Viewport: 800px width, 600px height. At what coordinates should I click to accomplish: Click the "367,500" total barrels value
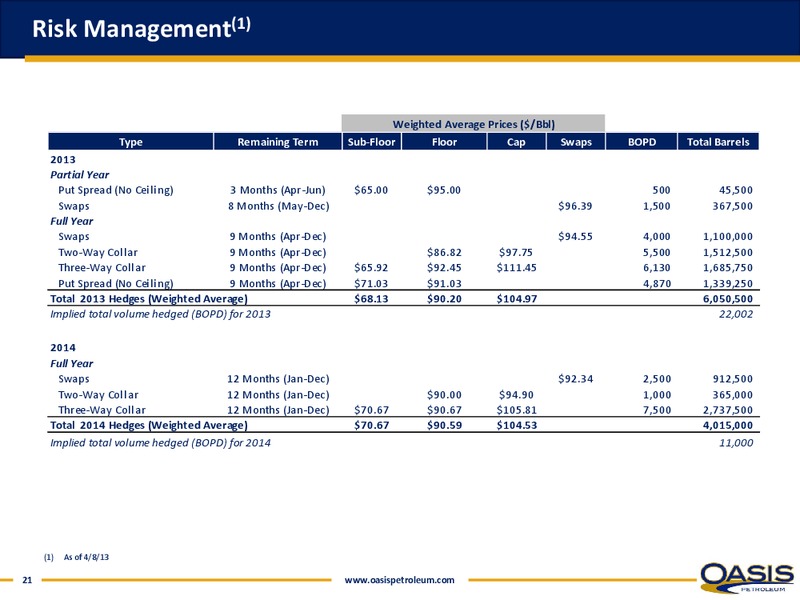(x=733, y=206)
